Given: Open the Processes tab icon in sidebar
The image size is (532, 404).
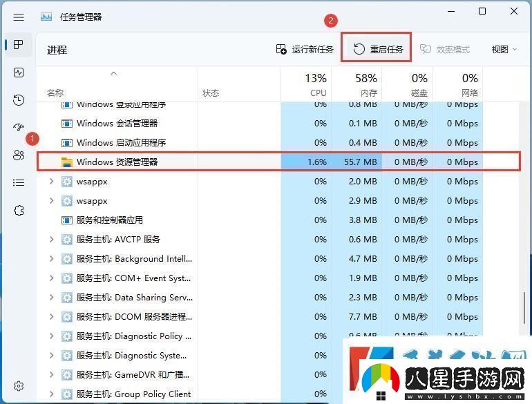Looking at the screenshot, I should (x=19, y=44).
